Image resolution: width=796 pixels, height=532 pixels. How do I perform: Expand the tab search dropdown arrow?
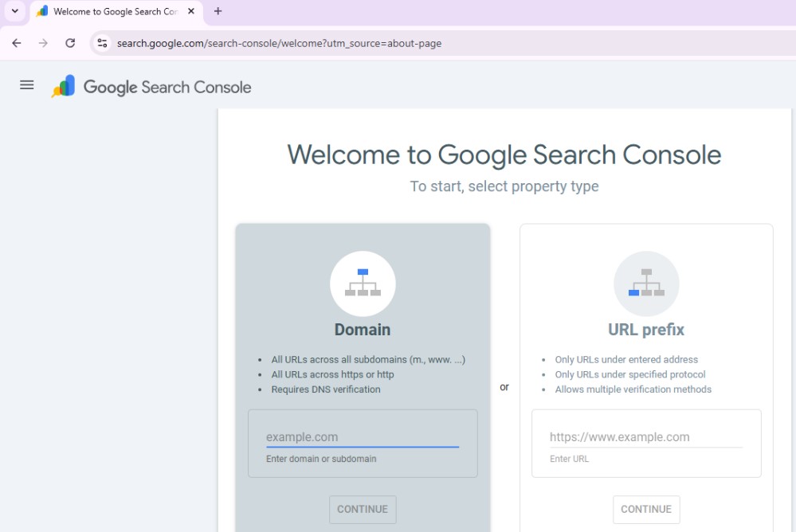coord(15,11)
